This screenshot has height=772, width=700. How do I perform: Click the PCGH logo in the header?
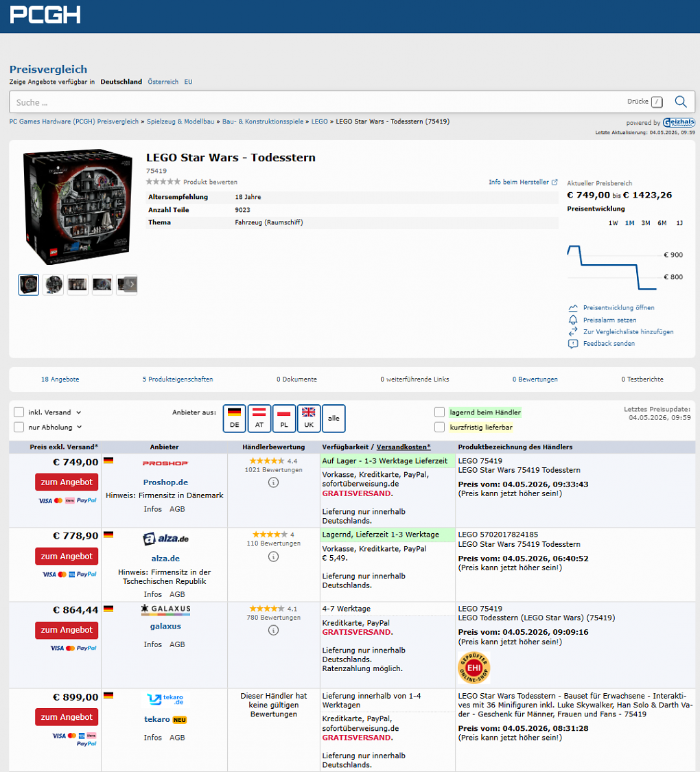tap(45, 15)
